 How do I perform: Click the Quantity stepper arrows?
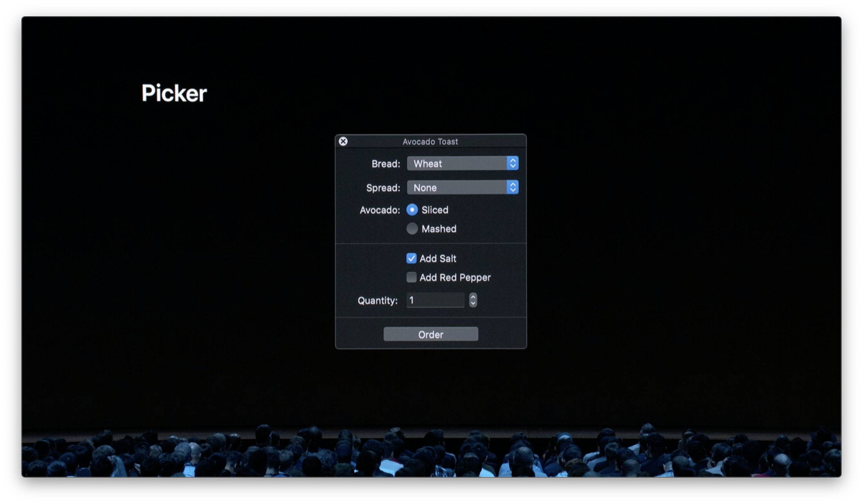click(x=473, y=300)
